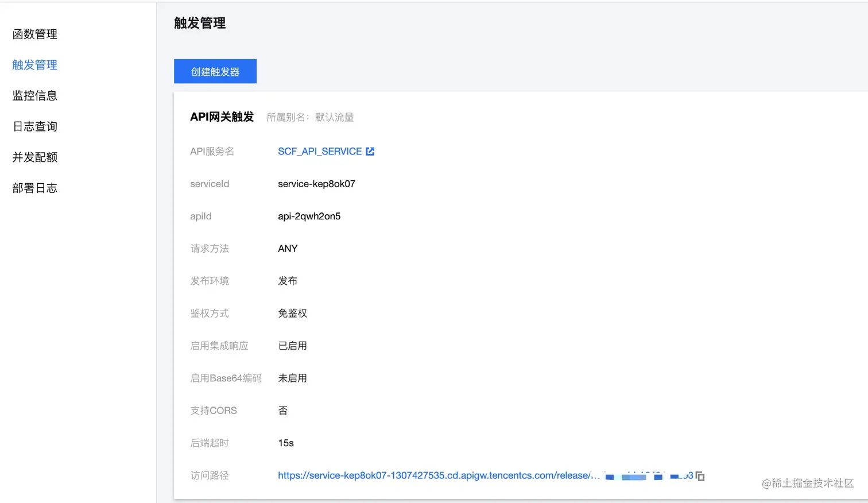Click the 鉴权方式 label

point(210,313)
